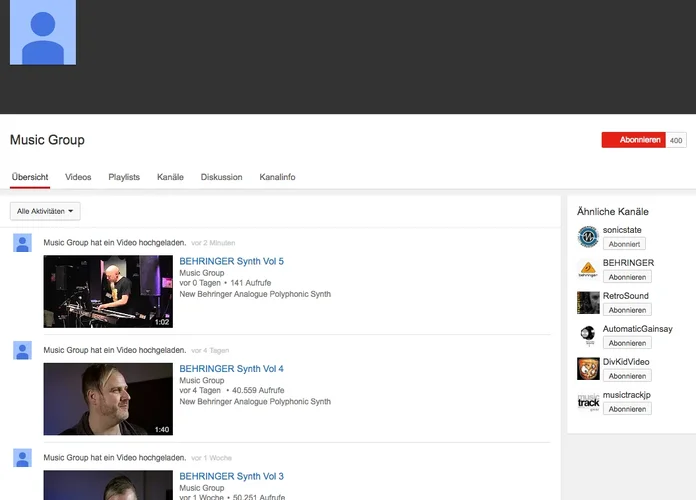Open BEHRINGER Synth Vol 5 link
This screenshot has height=500, width=696.
tap(231, 261)
